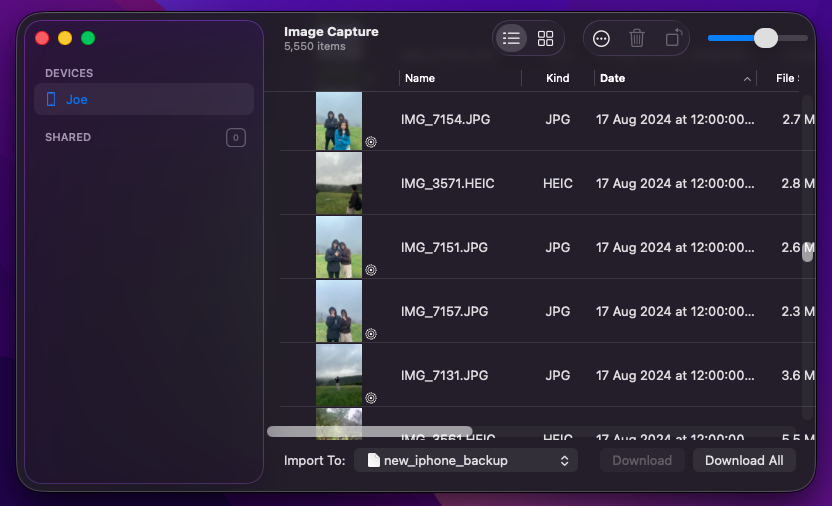Screen dimensions: 832x506
Task: Click the greyed Download button
Action: [x=642, y=460]
